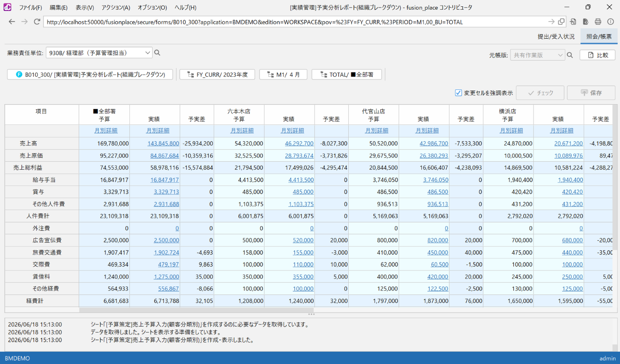
Task: Open the 84,867,684 cost link
Action: tap(164, 156)
